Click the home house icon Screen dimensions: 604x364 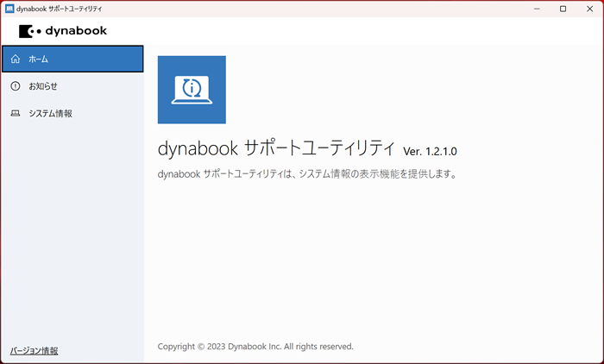16,59
